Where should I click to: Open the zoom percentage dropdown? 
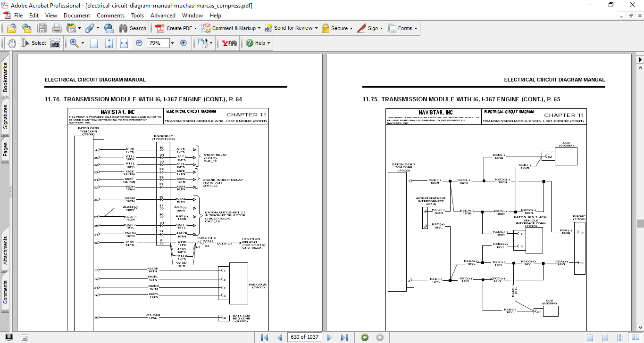click(172, 43)
